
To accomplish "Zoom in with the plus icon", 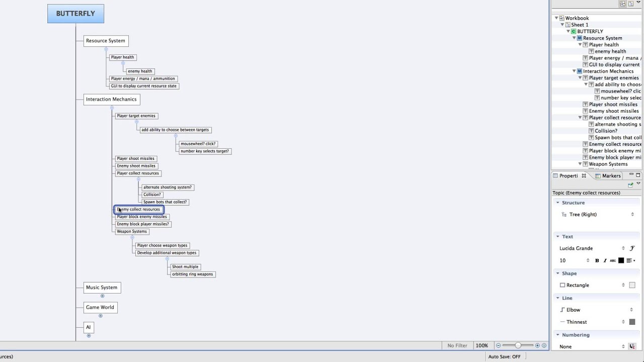I will click(x=537, y=345).
